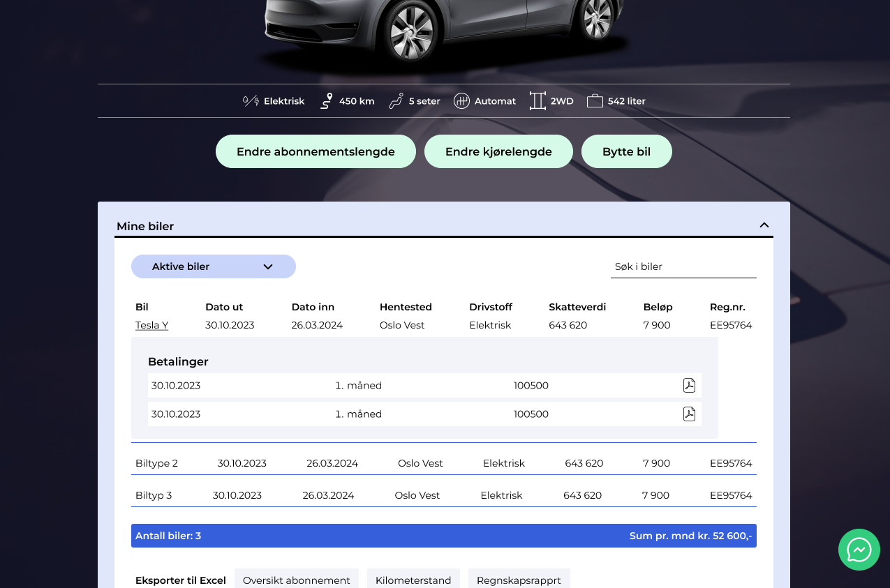The image size is (890, 588).
Task: Click Endre kjørelengde button
Action: 498,151
